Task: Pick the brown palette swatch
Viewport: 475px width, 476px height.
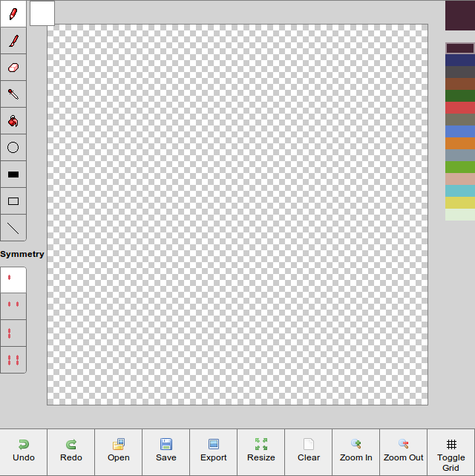Action: pos(460,84)
